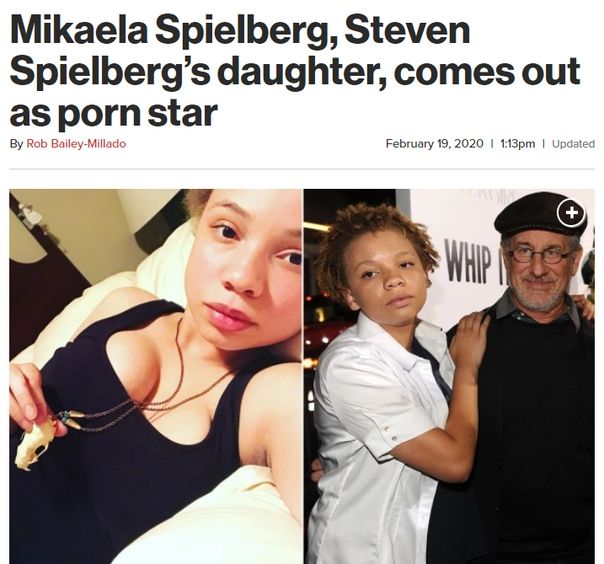Open the right red-carpet photo
Viewport: 604px width, 564px height.
(449, 376)
